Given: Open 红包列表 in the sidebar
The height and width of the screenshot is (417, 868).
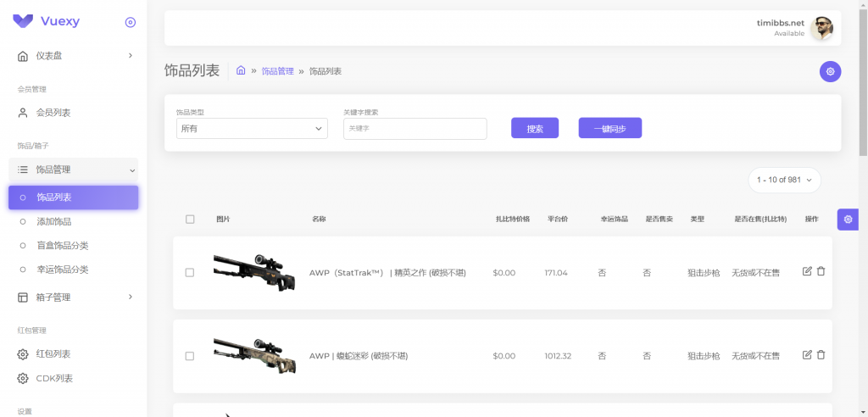Looking at the screenshot, I should coord(74,354).
